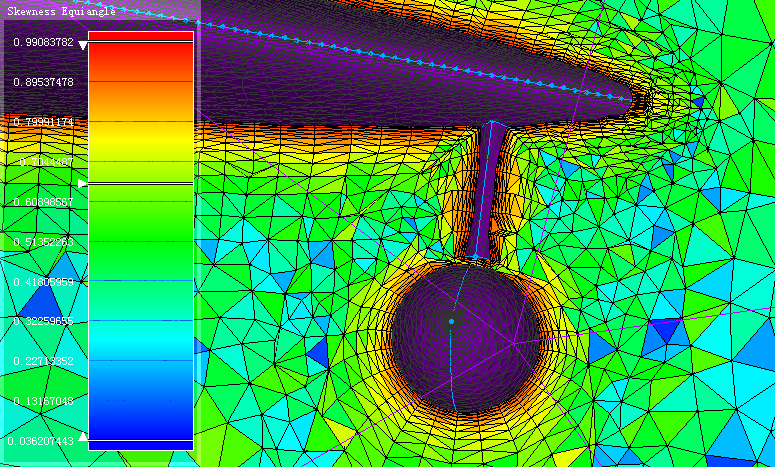The height and width of the screenshot is (467, 775).
Task: Select the bottom minimum-range triangle marker
Action: 83,437
